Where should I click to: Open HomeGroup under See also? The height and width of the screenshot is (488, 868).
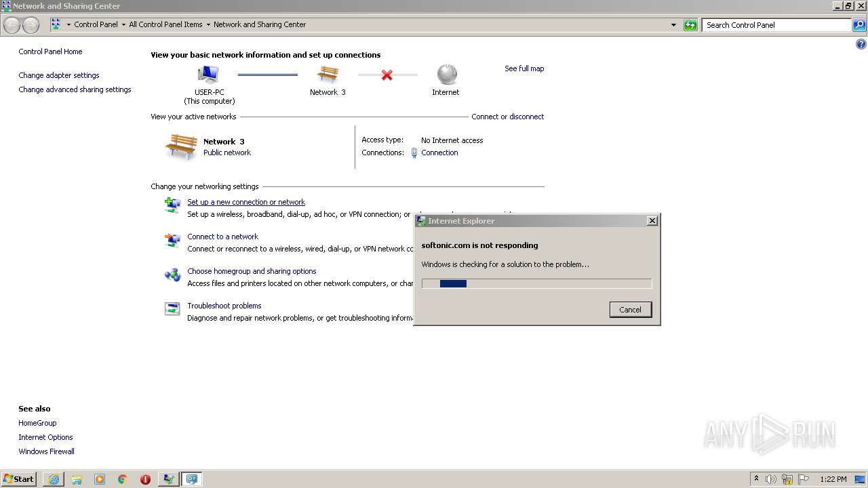point(37,423)
